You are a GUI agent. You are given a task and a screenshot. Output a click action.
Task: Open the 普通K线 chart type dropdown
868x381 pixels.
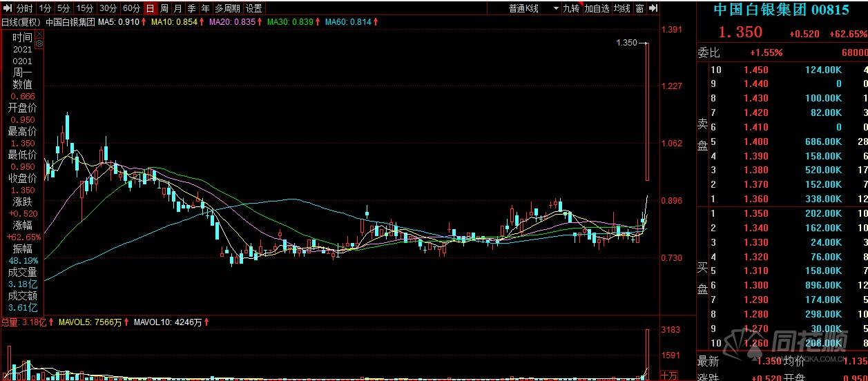532,8
